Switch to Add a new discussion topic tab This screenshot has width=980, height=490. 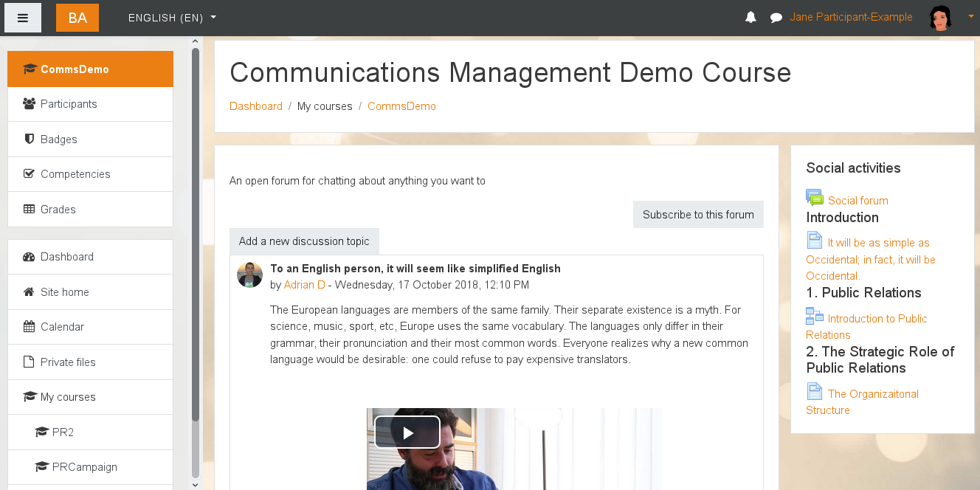click(304, 241)
